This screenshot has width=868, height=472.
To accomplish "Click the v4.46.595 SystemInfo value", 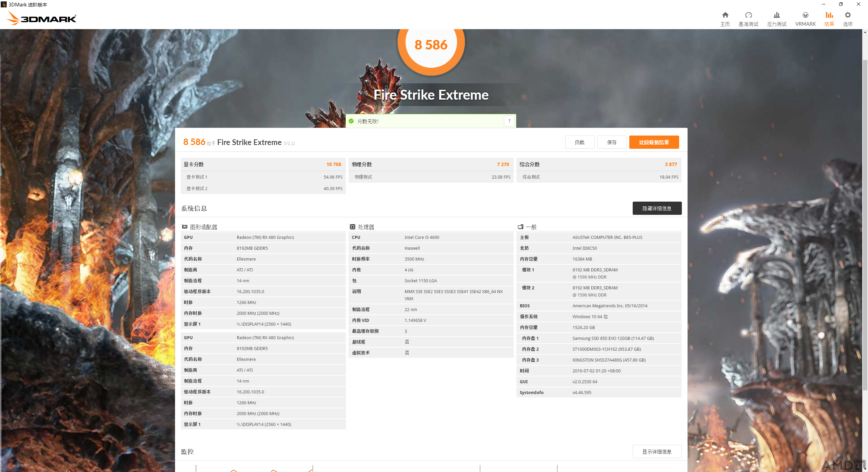I will pyautogui.click(x=582, y=392).
